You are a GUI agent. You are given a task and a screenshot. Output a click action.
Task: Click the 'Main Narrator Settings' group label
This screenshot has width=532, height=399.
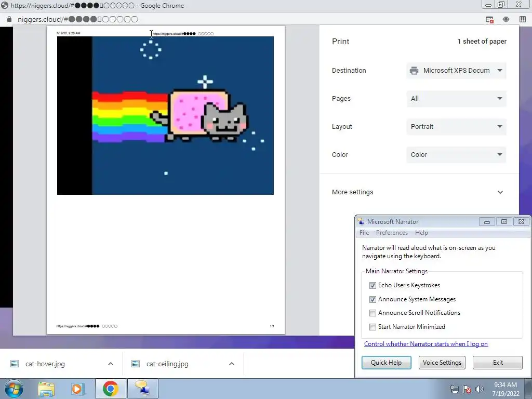[x=396, y=271]
